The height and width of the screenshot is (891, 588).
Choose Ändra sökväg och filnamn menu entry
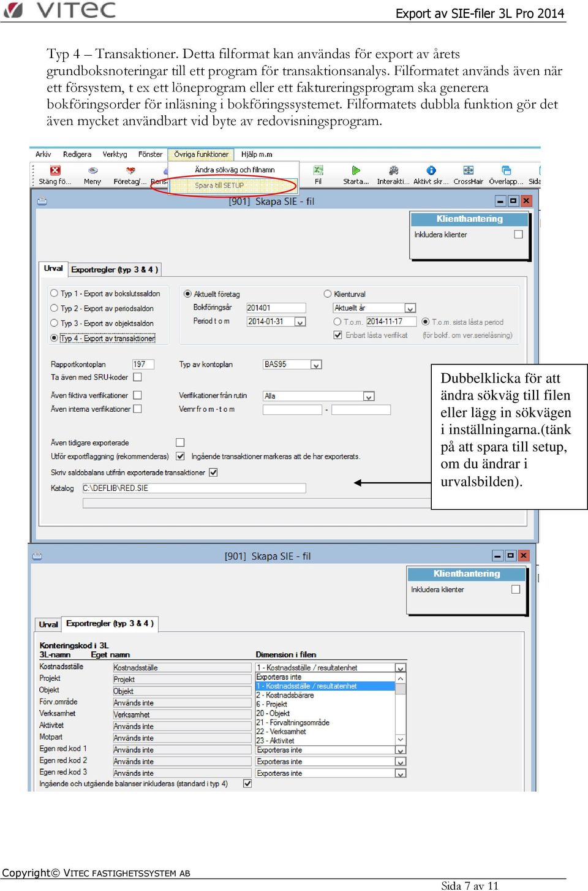click(235, 170)
